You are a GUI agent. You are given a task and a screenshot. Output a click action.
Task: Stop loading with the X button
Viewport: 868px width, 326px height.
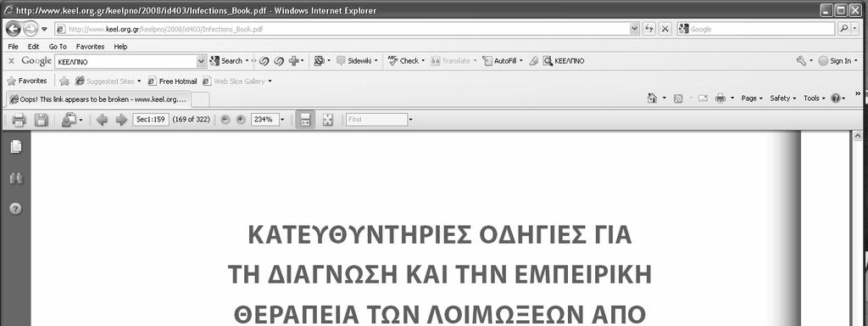(665, 29)
